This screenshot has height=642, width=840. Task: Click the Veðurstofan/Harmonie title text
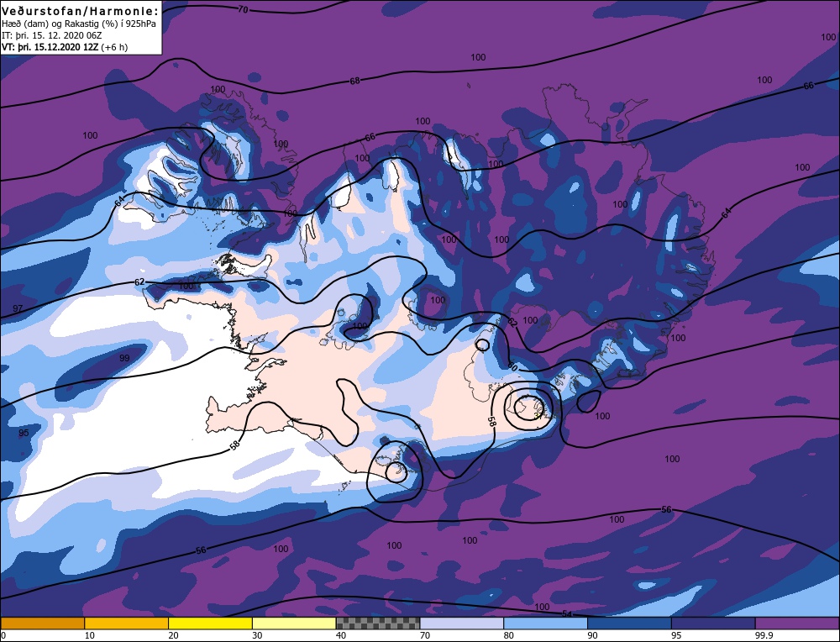tap(80, 11)
